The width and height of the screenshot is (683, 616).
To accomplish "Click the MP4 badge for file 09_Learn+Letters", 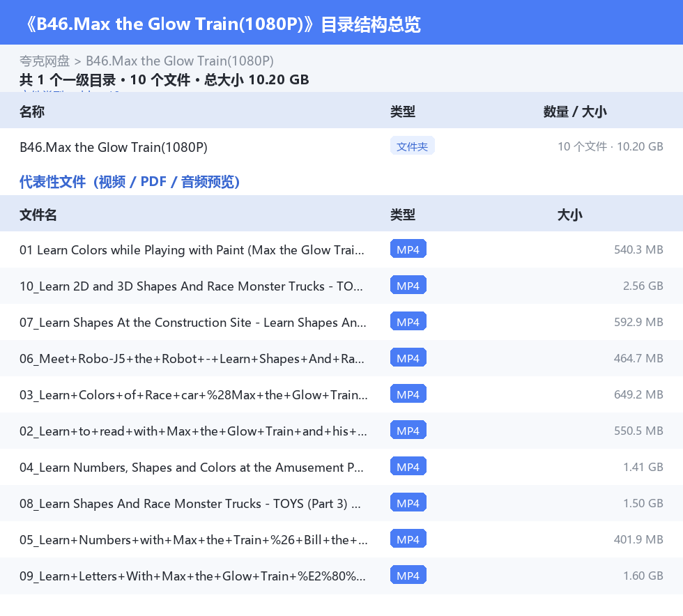I will [408, 575].
